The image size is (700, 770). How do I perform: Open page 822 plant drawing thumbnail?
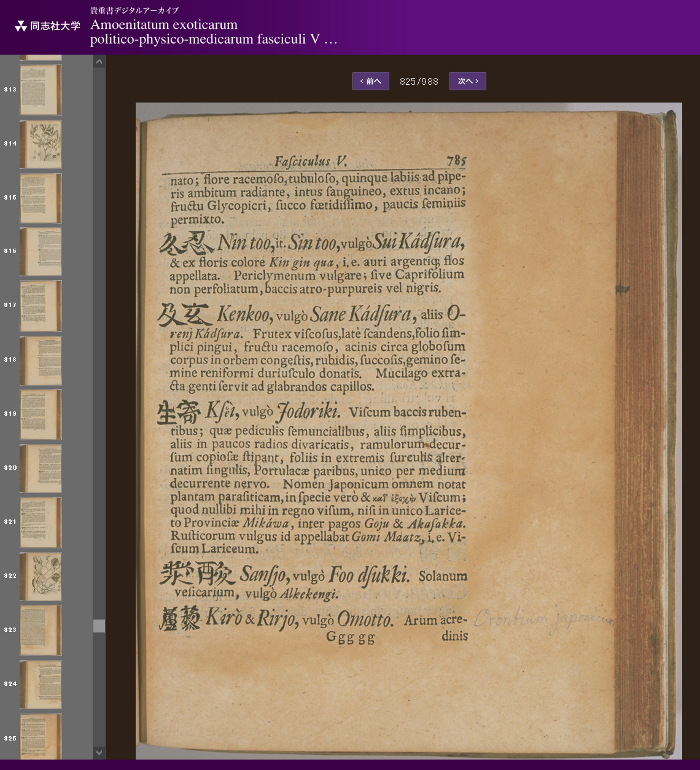pyautogui.click(x=41, y=576)
